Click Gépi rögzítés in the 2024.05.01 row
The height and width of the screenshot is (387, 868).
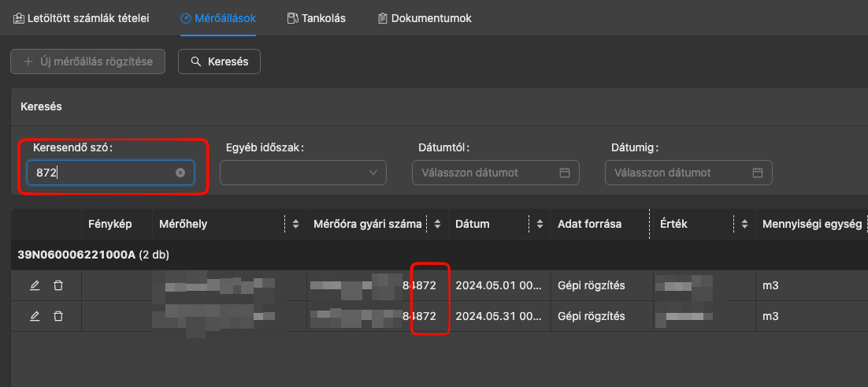pos(592,285)
